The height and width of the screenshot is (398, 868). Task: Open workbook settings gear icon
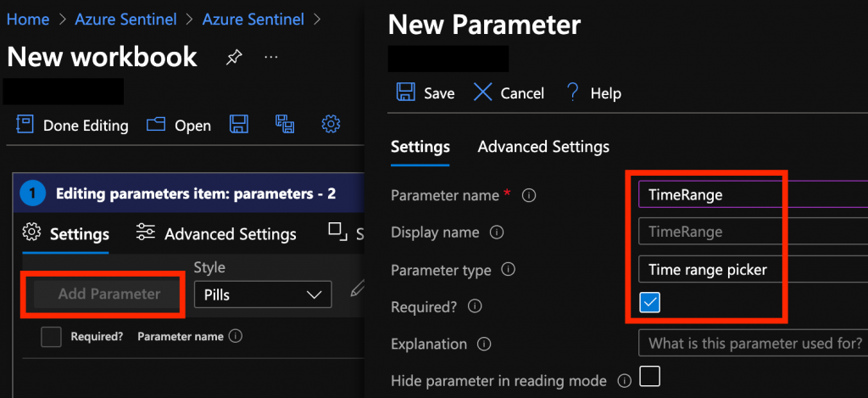[x=331, y=124]
